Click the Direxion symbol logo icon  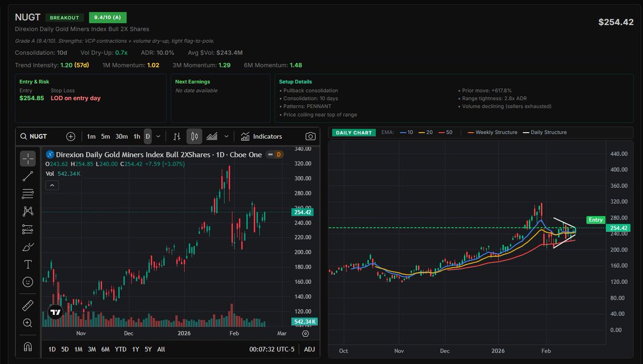point(50,154)
